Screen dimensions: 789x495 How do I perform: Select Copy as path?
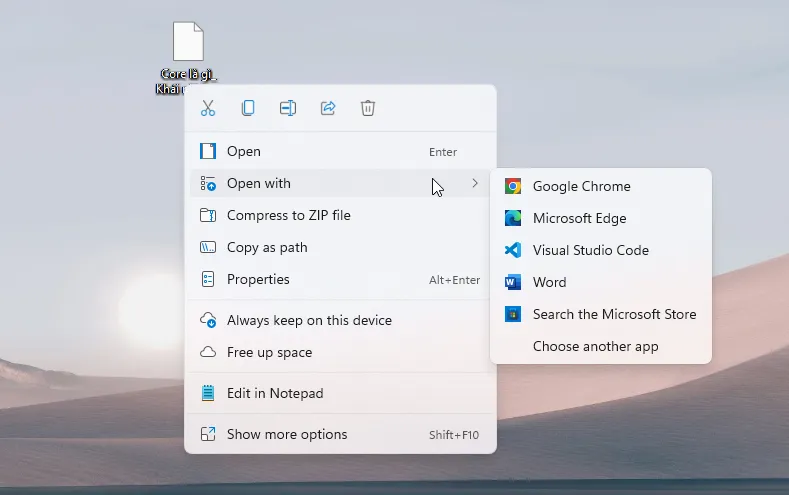coord(340,248)
